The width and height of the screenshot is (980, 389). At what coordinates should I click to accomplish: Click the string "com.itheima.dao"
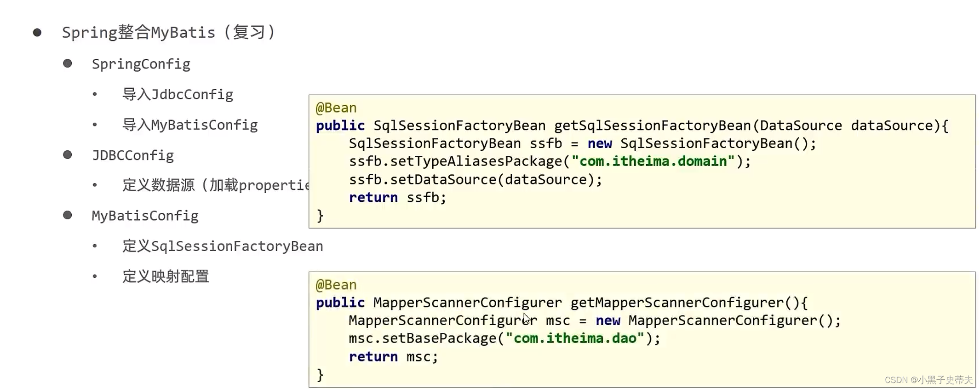[x=575, y=338]
